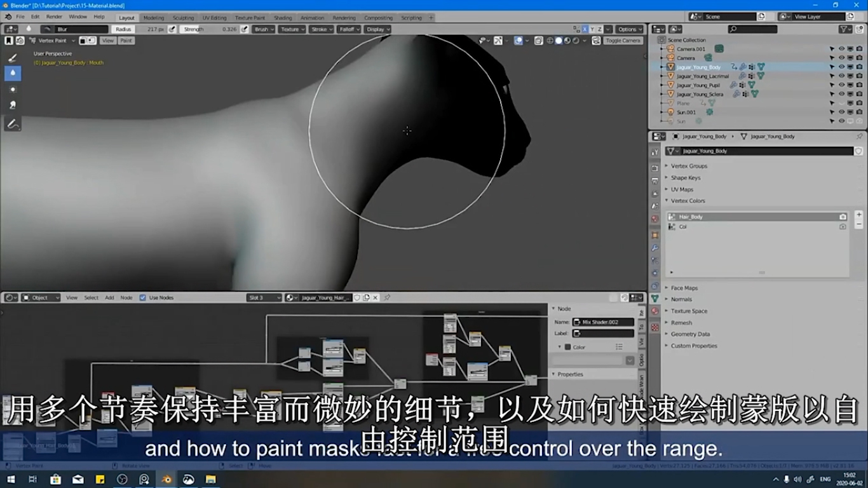Select the Draw brush tool at toolbar top
Screen dimensions: 868x488
[12, 58]
